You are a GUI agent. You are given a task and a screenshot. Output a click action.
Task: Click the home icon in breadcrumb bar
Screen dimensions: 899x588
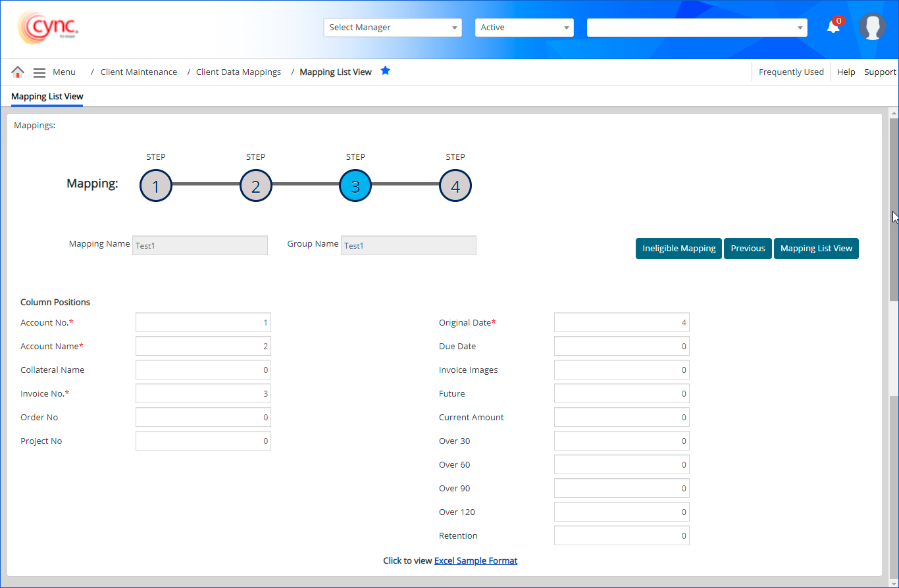coord(18,72)
